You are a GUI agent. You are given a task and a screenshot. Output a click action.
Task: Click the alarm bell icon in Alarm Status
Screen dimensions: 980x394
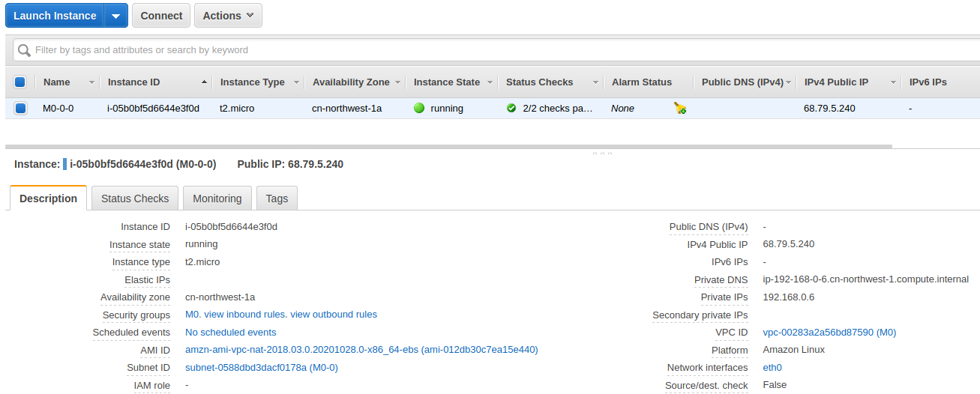tap(679, 109)
